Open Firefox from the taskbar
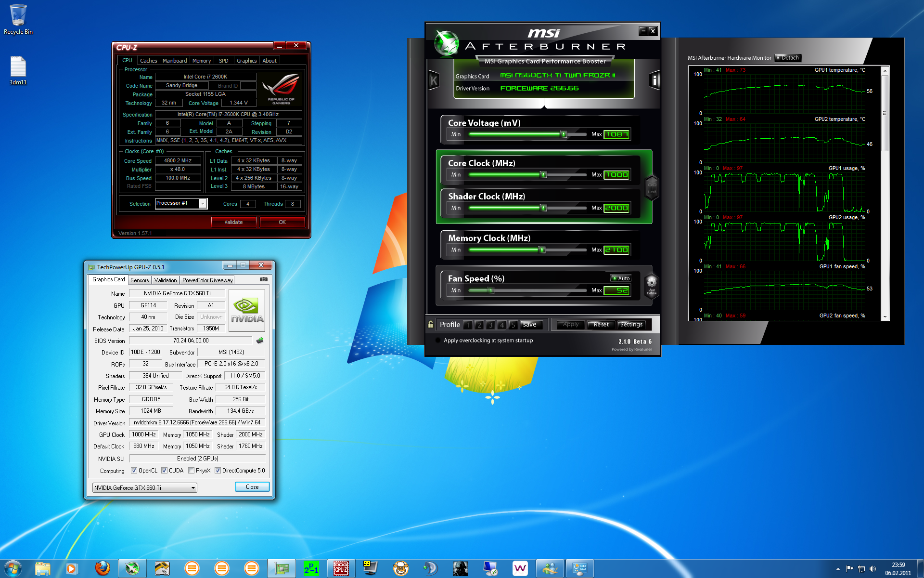This screenshot has width=924, height=578. coord(102,568)
